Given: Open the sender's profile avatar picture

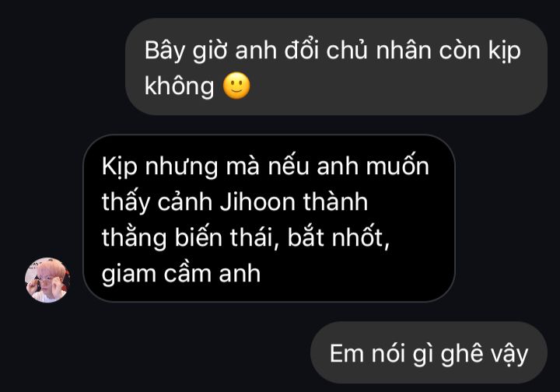Looking at the screenshot, I should point(47,280).
